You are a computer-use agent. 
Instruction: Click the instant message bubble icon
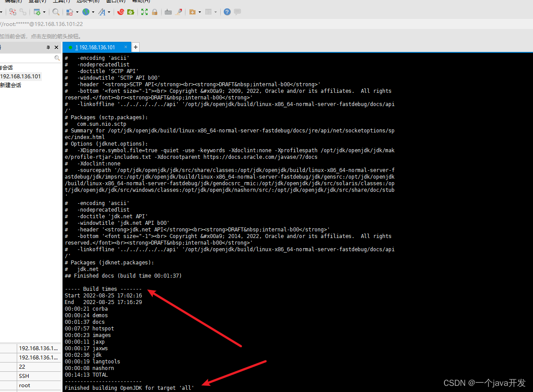click(237, 12)
